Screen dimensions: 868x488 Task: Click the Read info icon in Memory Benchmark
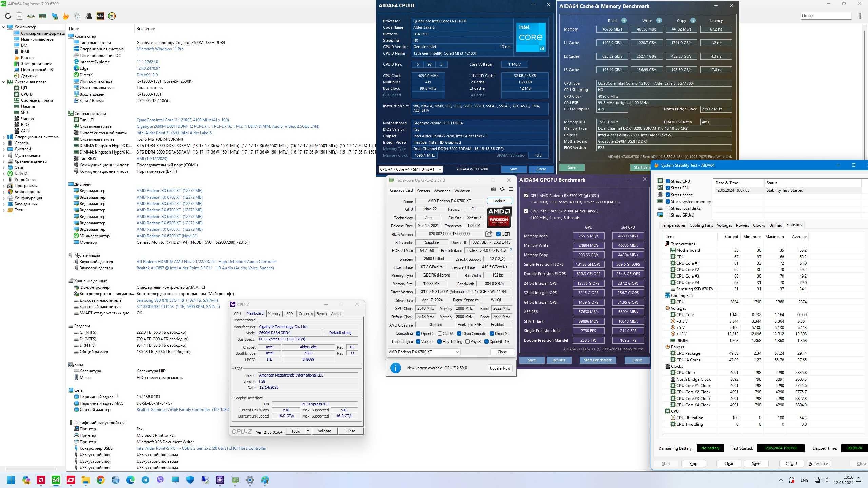[624, 20]
